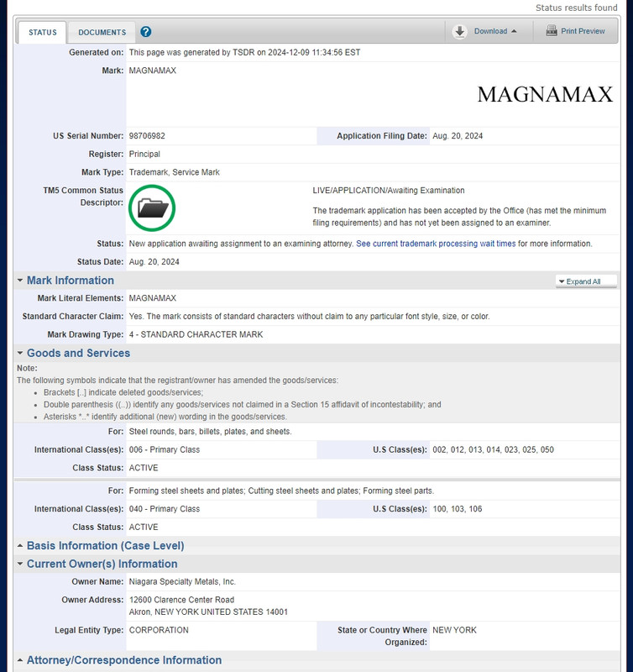Click the address line 12600 Clarence Center Road
The height and width of the screenshot is (672, 633).
[181, 600]
